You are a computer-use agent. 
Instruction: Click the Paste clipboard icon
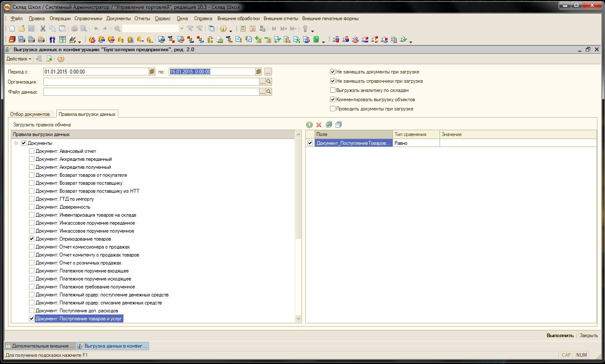click(x=62, y=29)
